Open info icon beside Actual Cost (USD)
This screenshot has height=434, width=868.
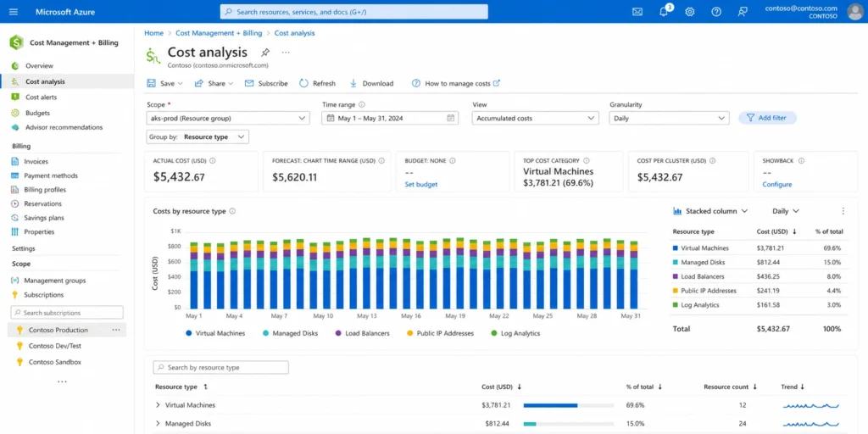213,160
